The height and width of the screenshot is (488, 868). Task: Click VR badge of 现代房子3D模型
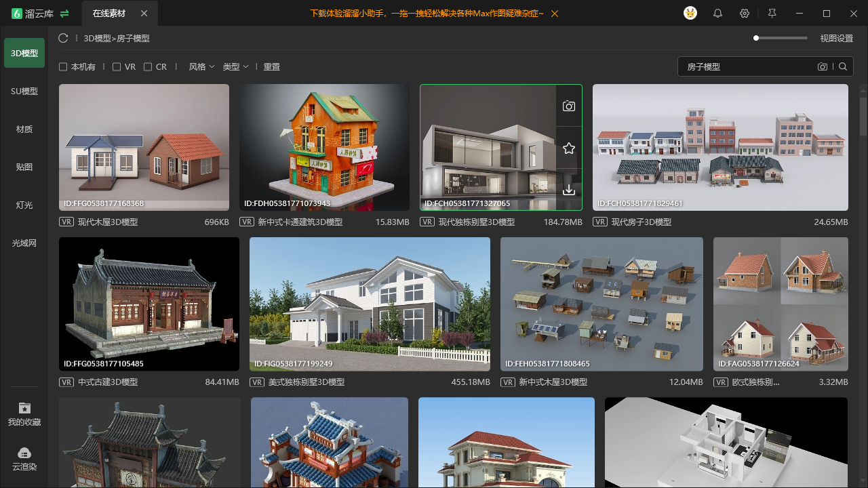600,222
